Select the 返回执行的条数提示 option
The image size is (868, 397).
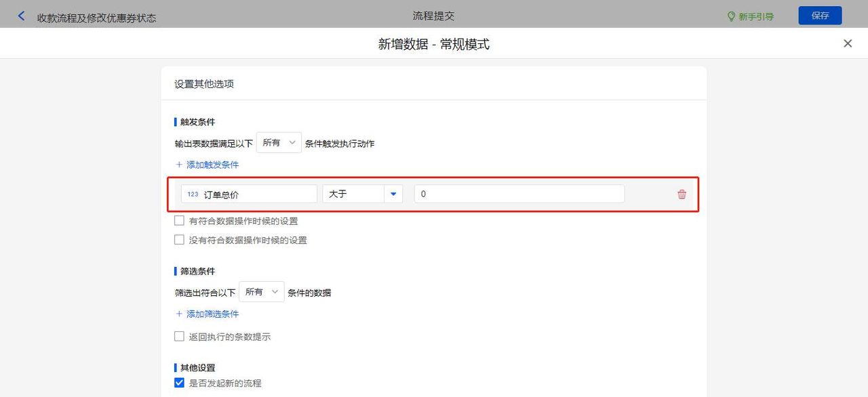[179, 336]
